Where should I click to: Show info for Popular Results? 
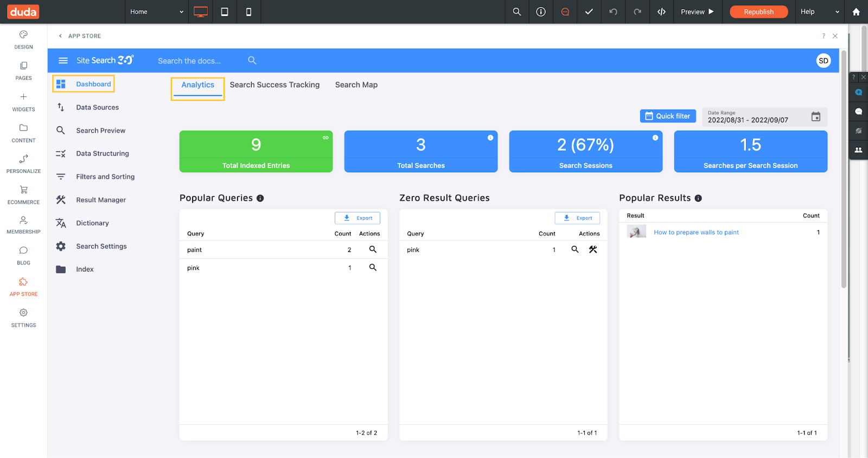point(698,198)
